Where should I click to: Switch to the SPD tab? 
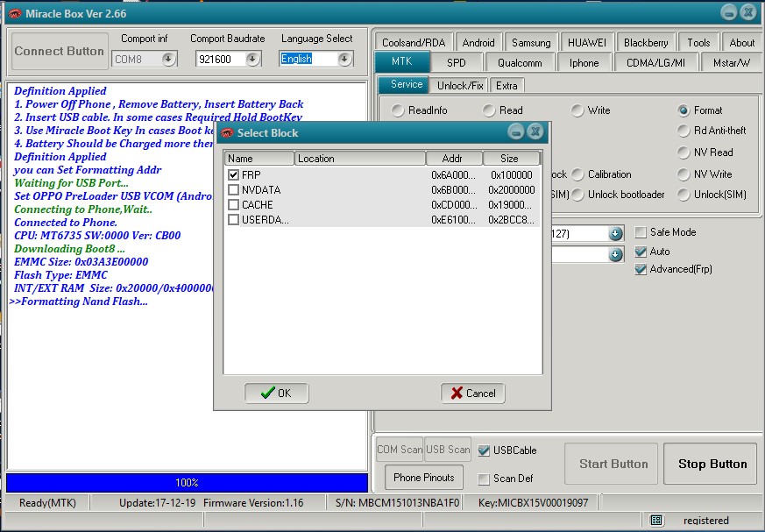[x=457, y=62]
